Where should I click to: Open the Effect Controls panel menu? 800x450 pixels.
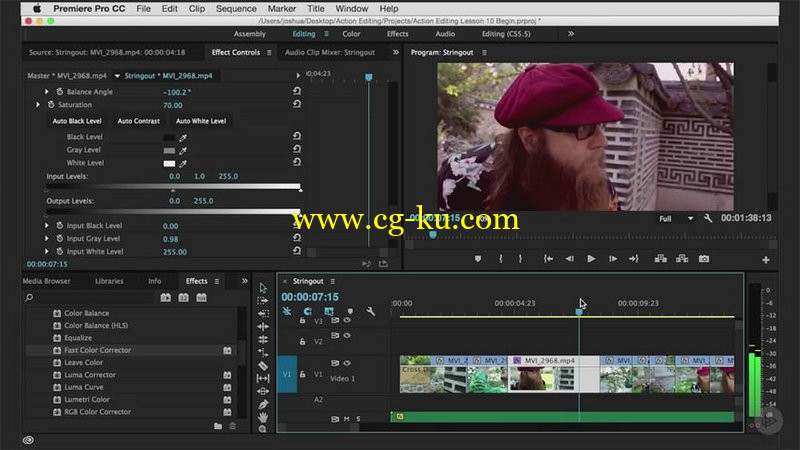pyautogui.click(x=269, y=53)
